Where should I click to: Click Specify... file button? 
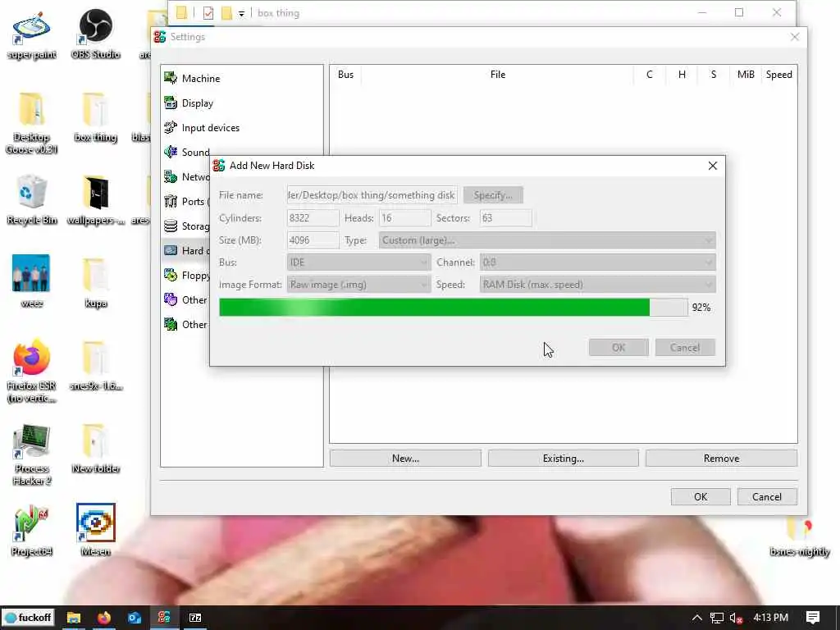[x=493, y=195]
